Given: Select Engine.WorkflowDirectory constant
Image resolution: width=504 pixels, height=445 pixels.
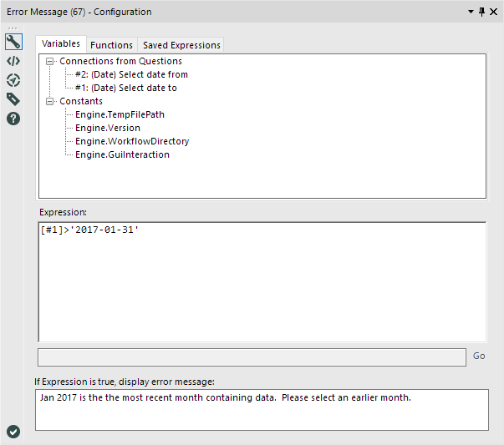Looking at the screenshot, I should tap(131, 141).
